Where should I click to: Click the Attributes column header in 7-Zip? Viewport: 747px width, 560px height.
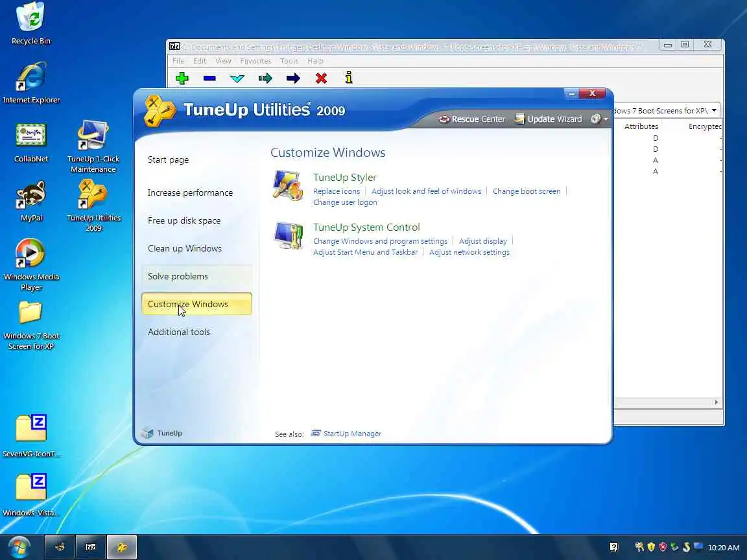641,126
